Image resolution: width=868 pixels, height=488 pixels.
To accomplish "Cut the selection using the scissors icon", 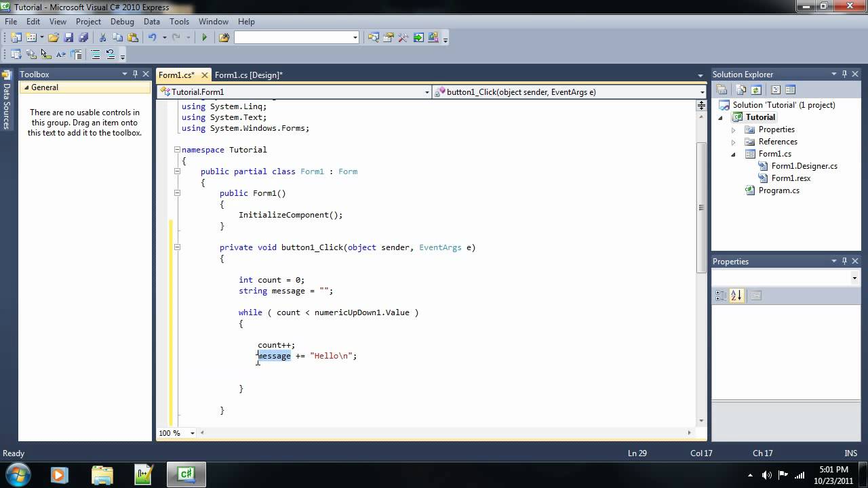I will click(x=102, y=38).
